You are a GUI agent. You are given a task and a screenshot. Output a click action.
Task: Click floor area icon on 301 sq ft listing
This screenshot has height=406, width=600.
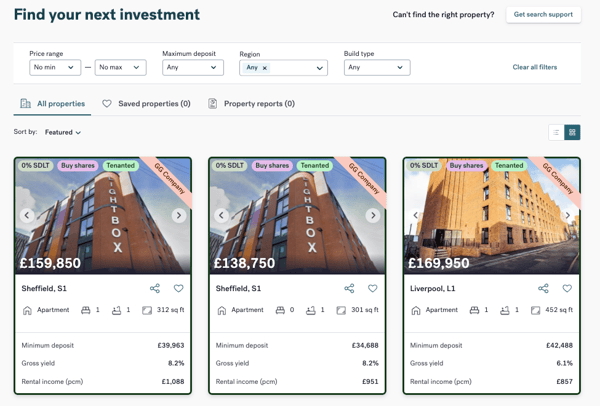coord(341,310)
